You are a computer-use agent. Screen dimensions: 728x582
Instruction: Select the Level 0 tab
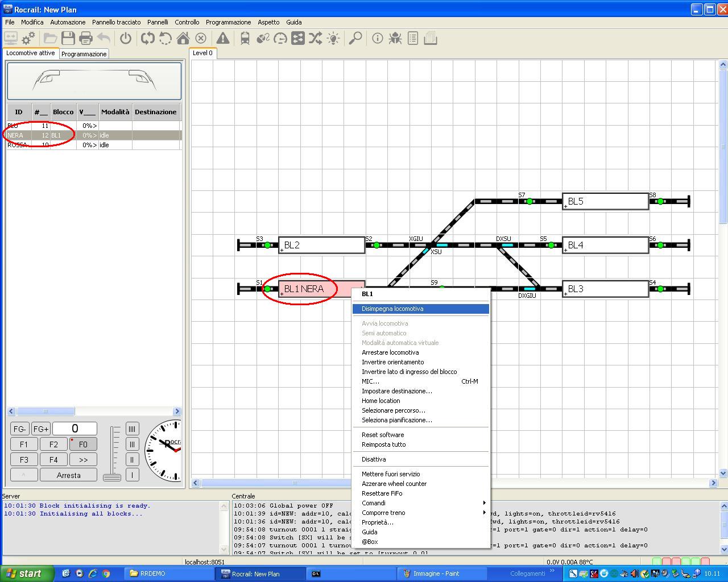(x=202, y=53)
